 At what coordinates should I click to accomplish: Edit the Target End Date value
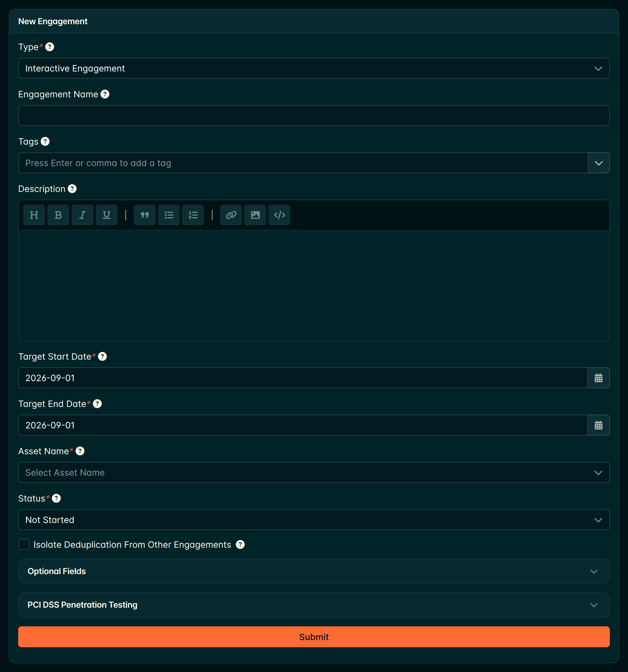303,425
